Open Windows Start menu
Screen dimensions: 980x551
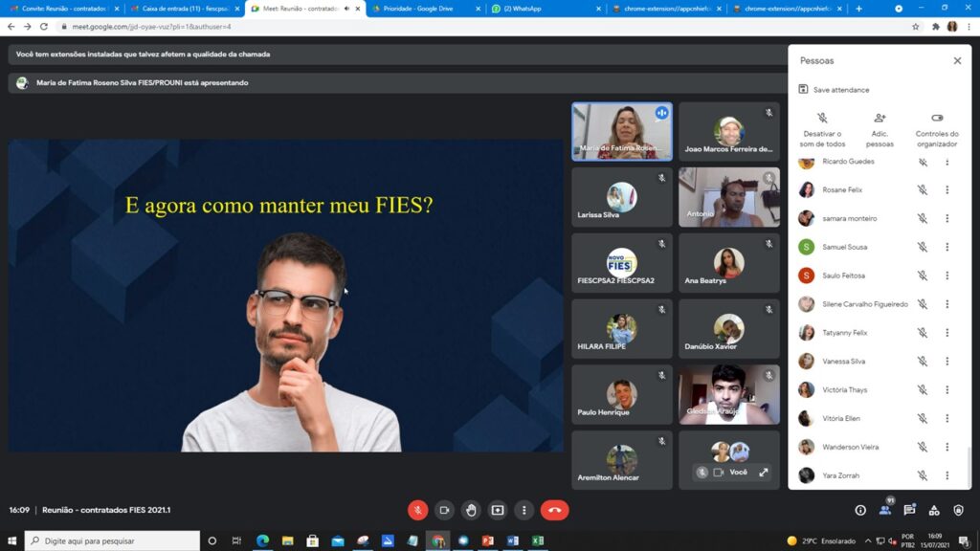(x=11, y=540)
